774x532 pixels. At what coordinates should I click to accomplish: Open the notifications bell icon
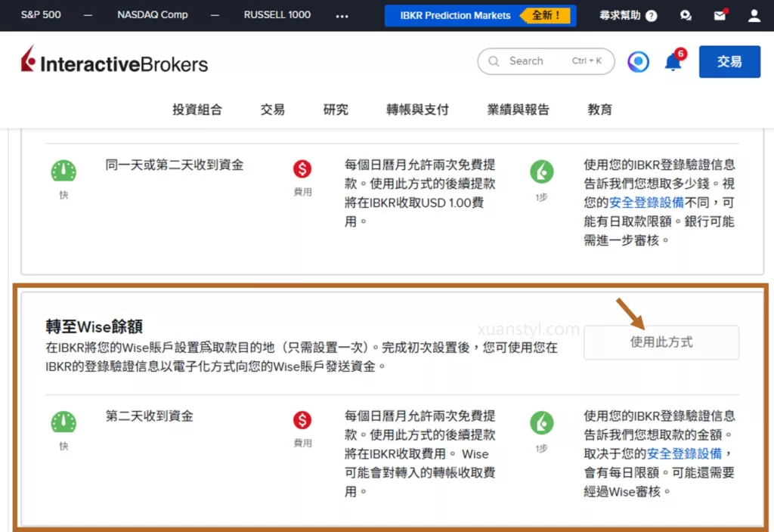coord(673,62)
